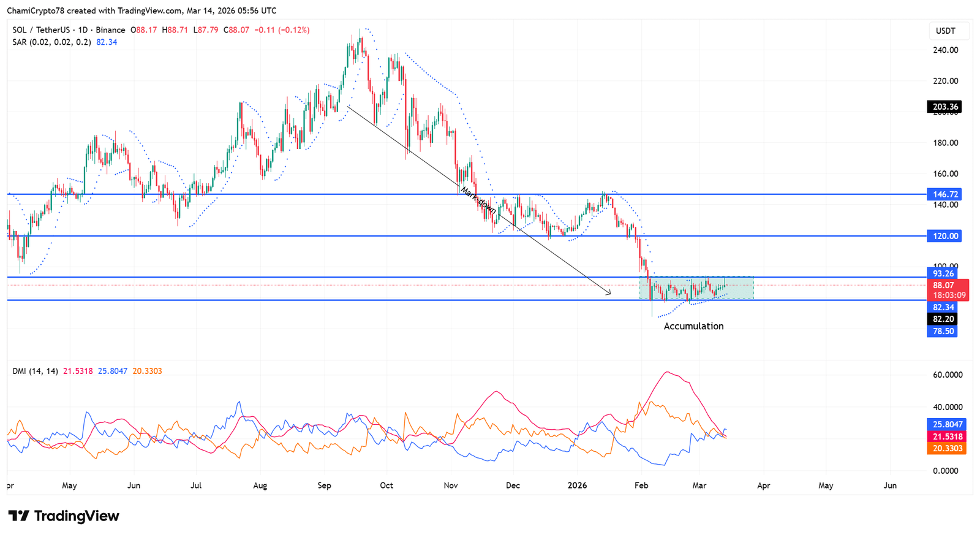The width and height of the screenshot is (980, 537).
Task: Select the SAR indicator legend
Action: [x=51, y=42]
